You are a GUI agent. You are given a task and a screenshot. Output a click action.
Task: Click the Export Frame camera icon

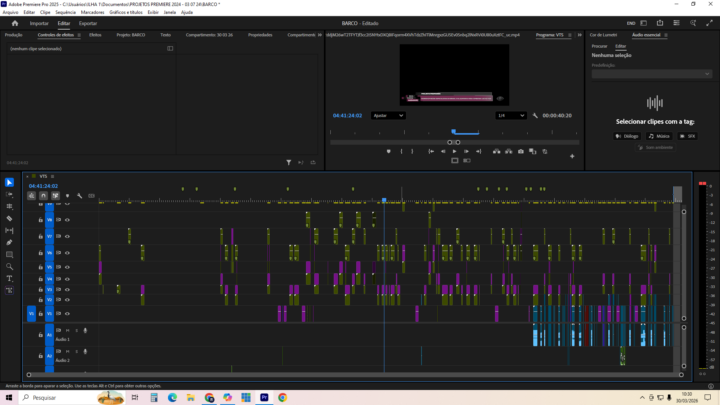click(x=521, y=151)
